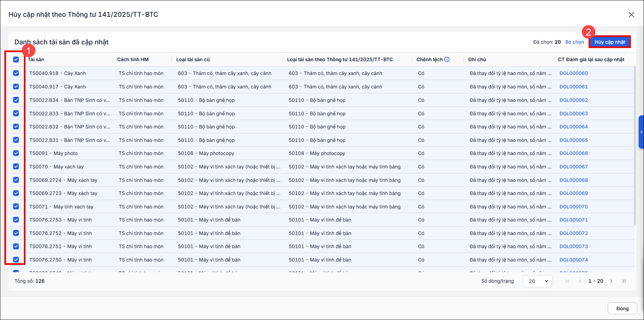The height and width of the screenshot is (320, 644).
Task: Select the asset cell TS0076.2751 - Máy vi tính
Action: pos(60,246)
